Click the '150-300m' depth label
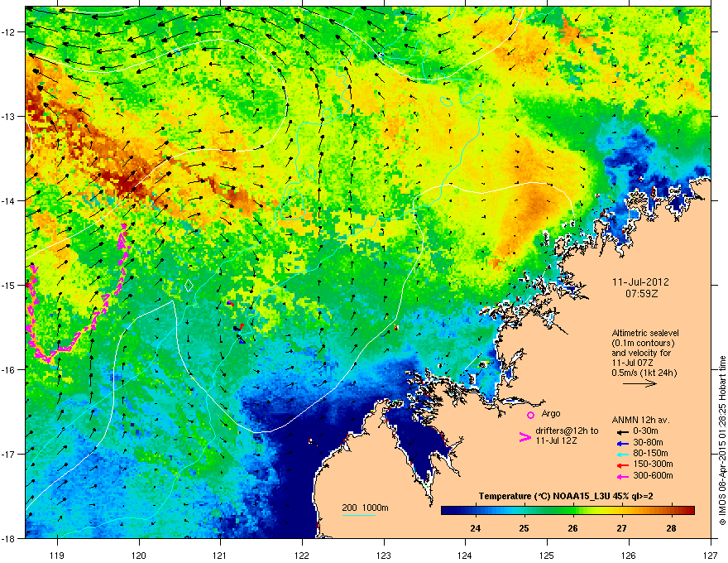 point(653,464)
